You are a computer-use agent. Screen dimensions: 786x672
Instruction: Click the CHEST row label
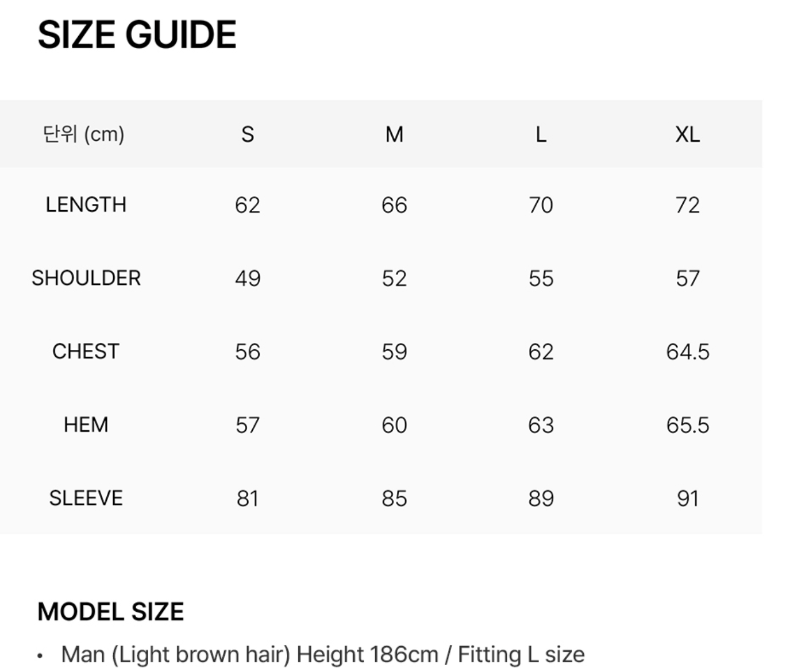point(86,352)
